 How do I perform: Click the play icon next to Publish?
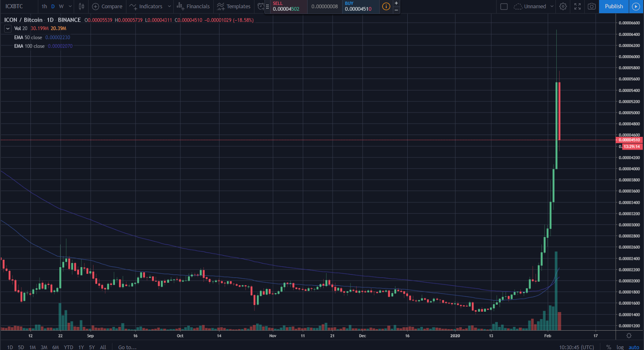[x=635, y=6]
